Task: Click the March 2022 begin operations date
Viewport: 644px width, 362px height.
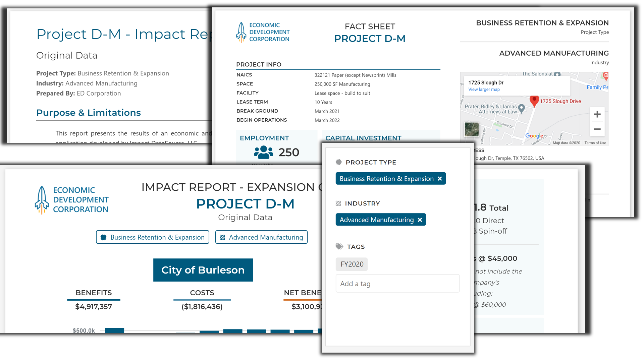Action: (x=327, y=120)
